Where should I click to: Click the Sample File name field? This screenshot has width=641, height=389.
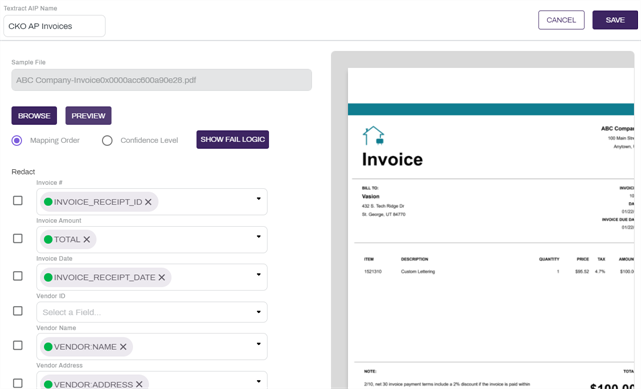click(161, 80)
